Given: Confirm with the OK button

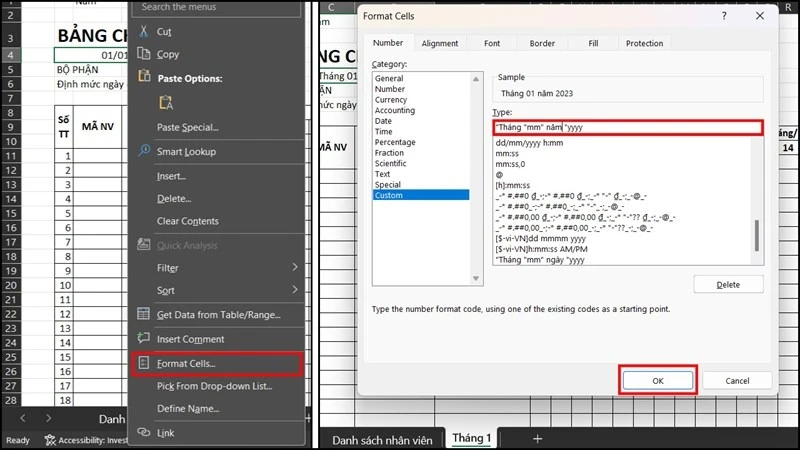Looking at the screenshot, I should coord(658,381).
